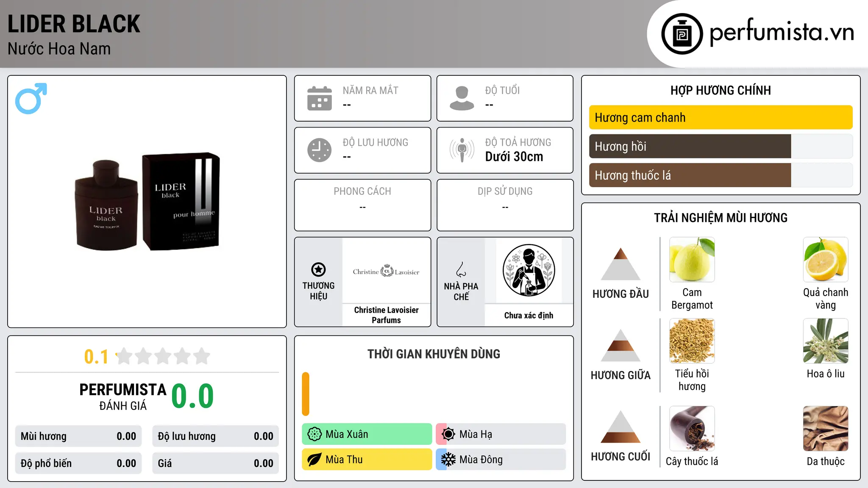Viewport: 868px width, 488px height.
Task: Open the Quả chanh vàng note image
Action: [826, 260]
